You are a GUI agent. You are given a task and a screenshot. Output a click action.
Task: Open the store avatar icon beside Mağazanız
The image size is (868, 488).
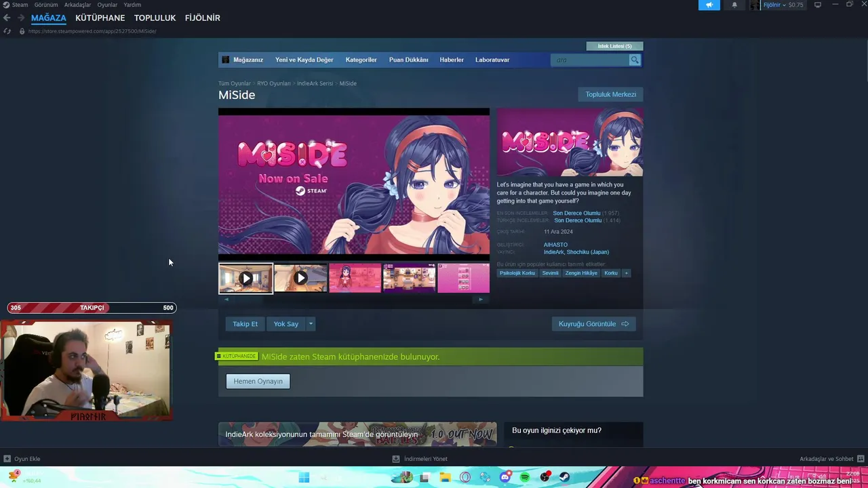226,60
